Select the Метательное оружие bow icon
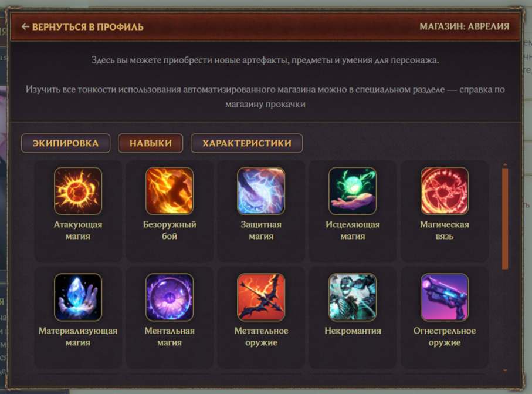 (x=261, y=297)
